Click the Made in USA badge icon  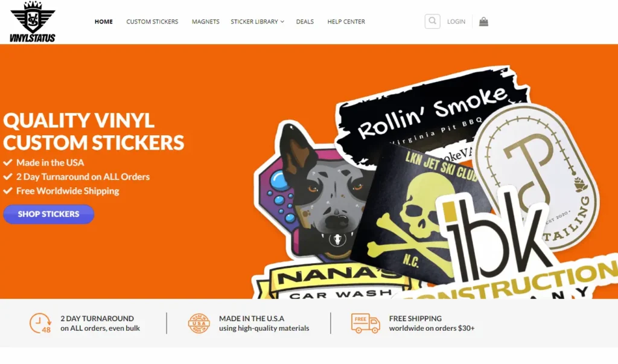point(199,324)
